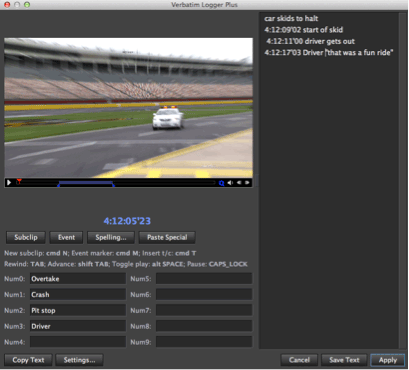409x370 pixels.
Task: Play the race video
Action: point(9,183)
